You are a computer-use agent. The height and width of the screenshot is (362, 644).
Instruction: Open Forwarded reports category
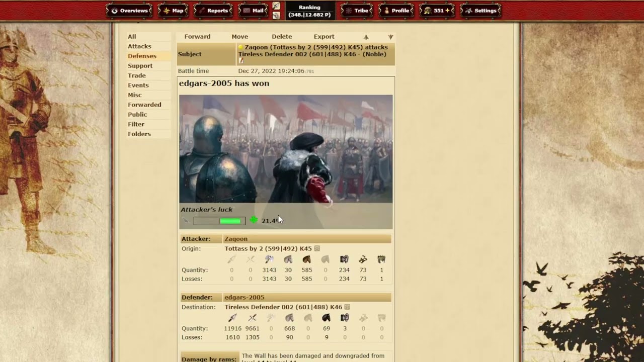[144, 105]
